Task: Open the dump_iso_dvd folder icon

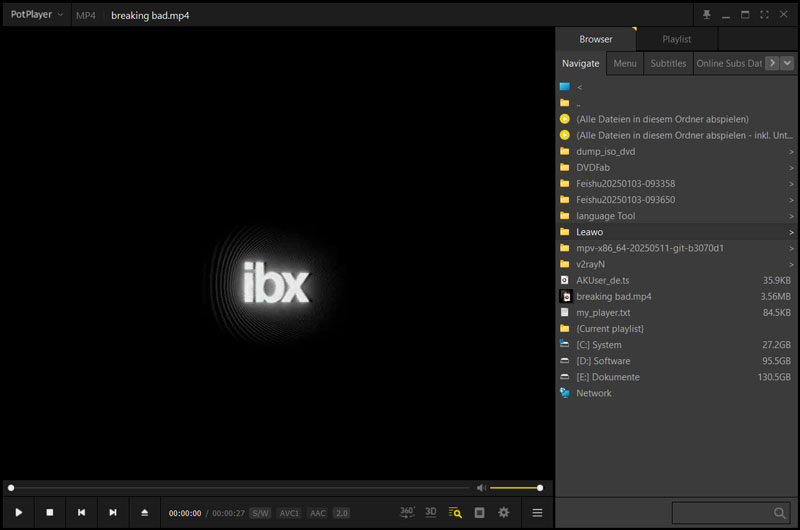Action: (564, 151)
